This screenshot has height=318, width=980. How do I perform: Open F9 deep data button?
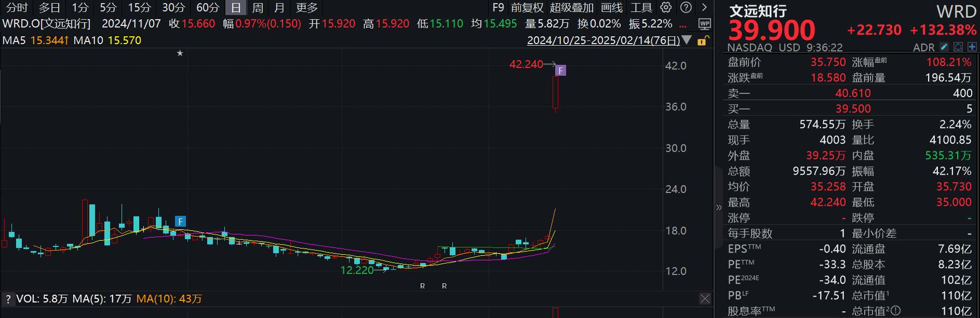498,8
